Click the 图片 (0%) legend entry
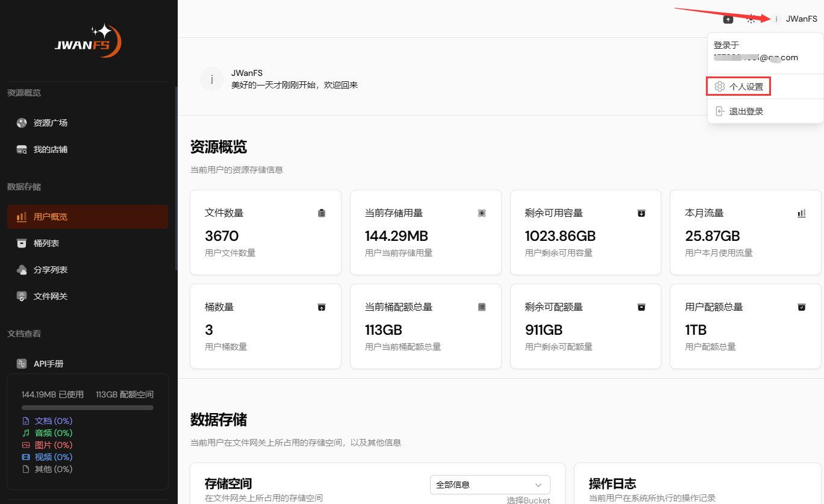This screenshot has width=824, height=504. 47,445
